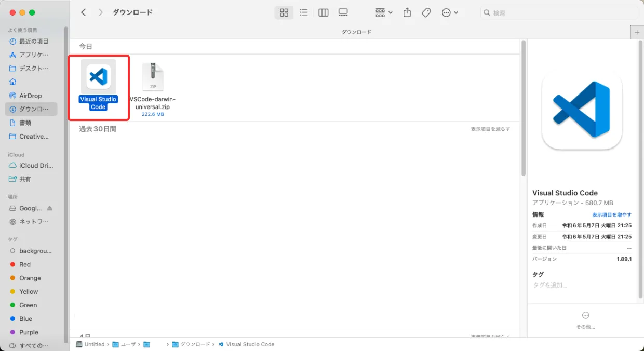Click the バージョン 1.89.1 value

[623, 259]
